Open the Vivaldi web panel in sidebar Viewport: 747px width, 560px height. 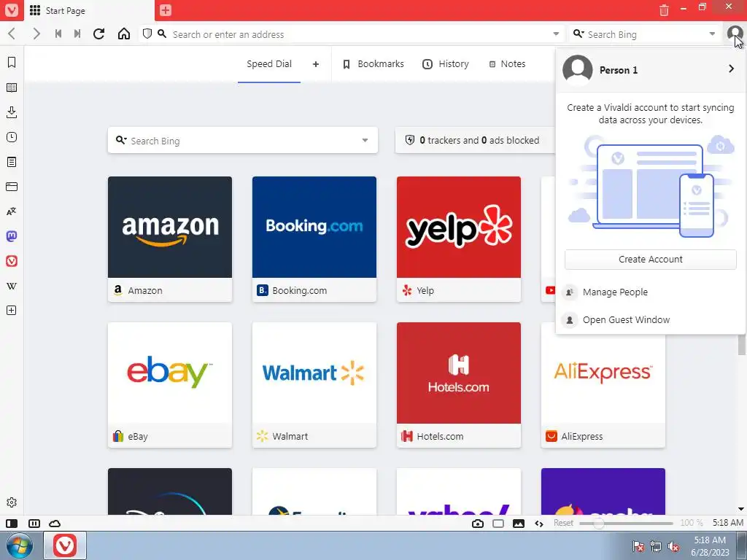pos(12,261)
